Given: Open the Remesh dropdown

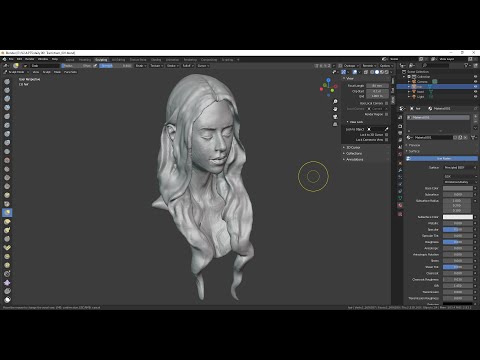Looking at the screenshot, I should click(369, 66).
